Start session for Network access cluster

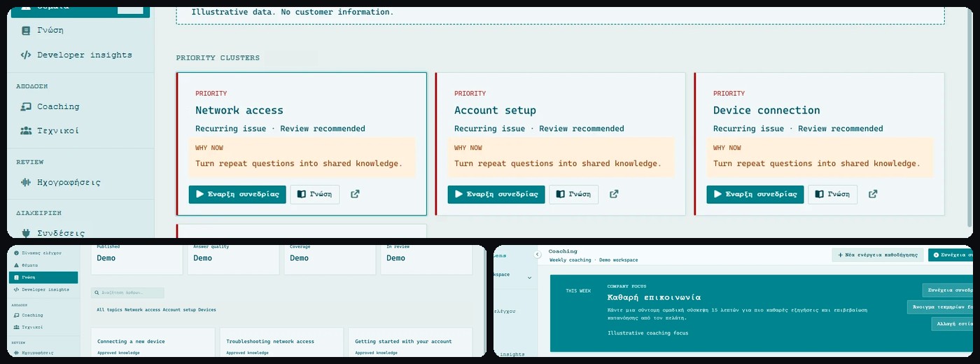[237, 195]
